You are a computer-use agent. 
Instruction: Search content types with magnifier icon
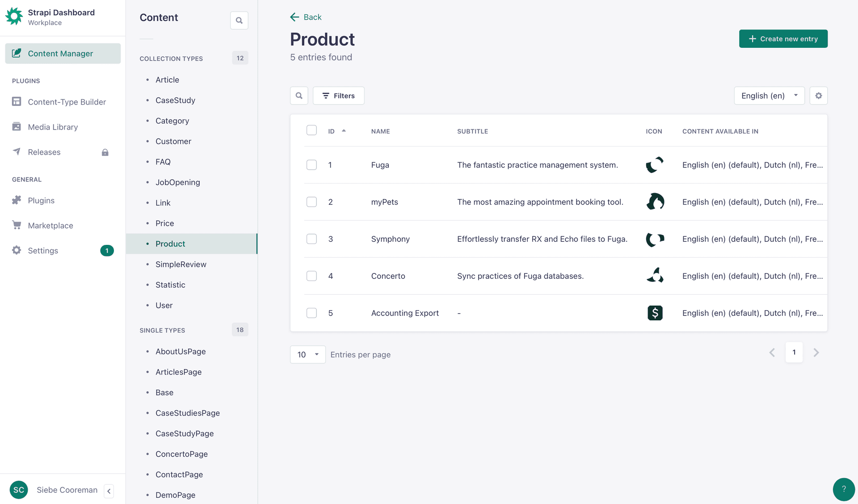coord(239,21)
